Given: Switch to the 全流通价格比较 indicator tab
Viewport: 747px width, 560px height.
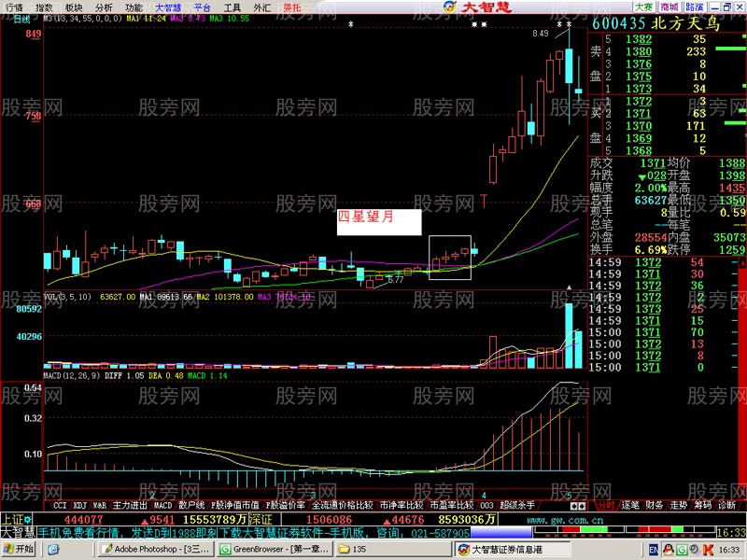Looking at the screenshot, I should (x=342, y=505).
